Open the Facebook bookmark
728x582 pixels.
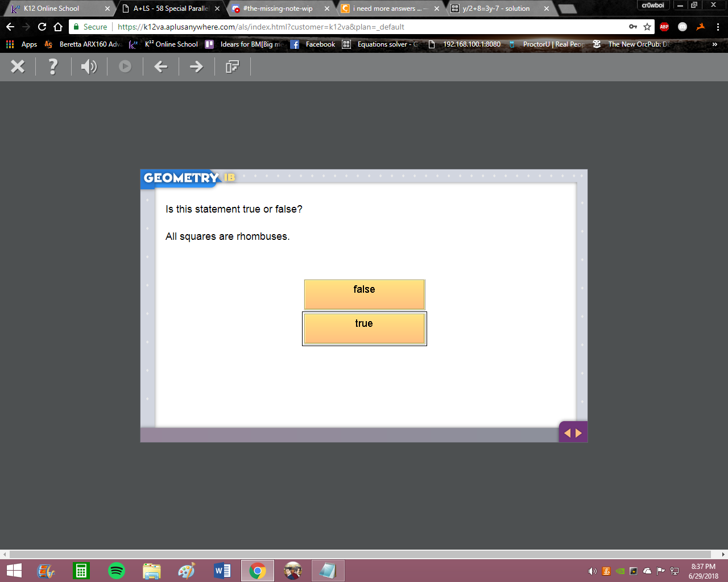[313, 44]
